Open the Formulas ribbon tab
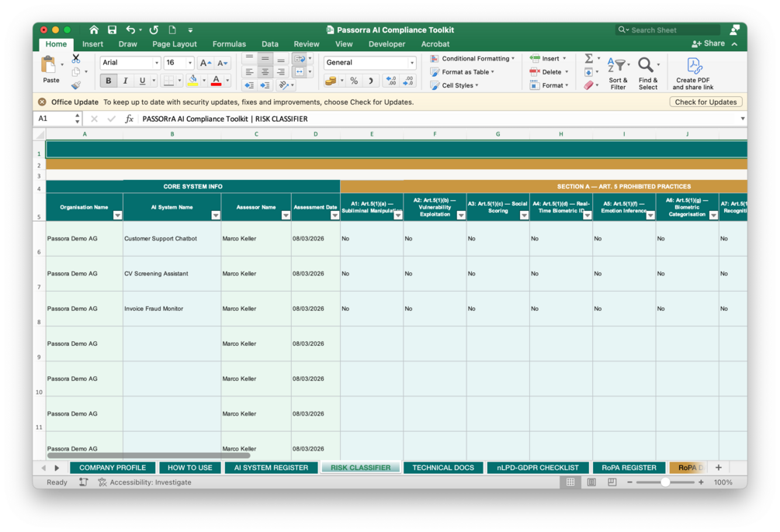Image resolution: width=780 pixels, height=532 pixels. point(229,43)
